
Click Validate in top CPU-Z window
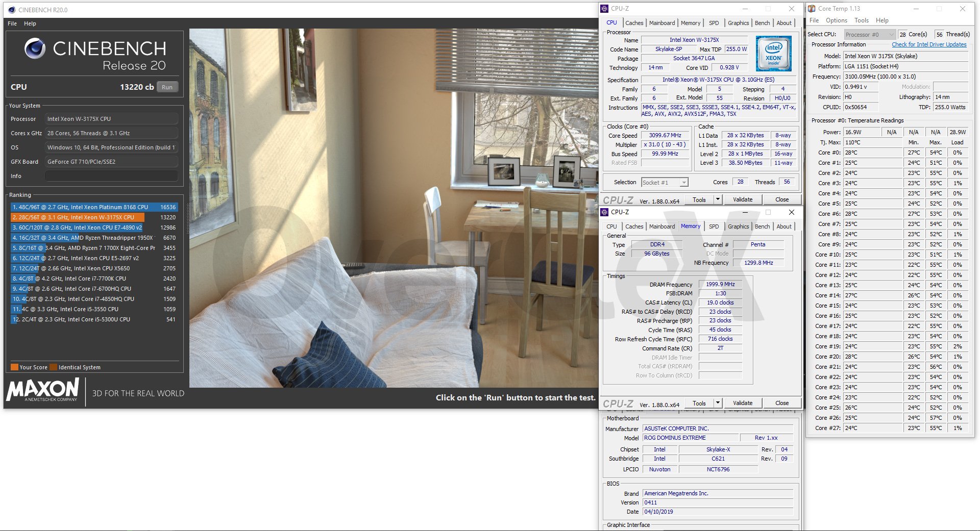tap(743, 199)
